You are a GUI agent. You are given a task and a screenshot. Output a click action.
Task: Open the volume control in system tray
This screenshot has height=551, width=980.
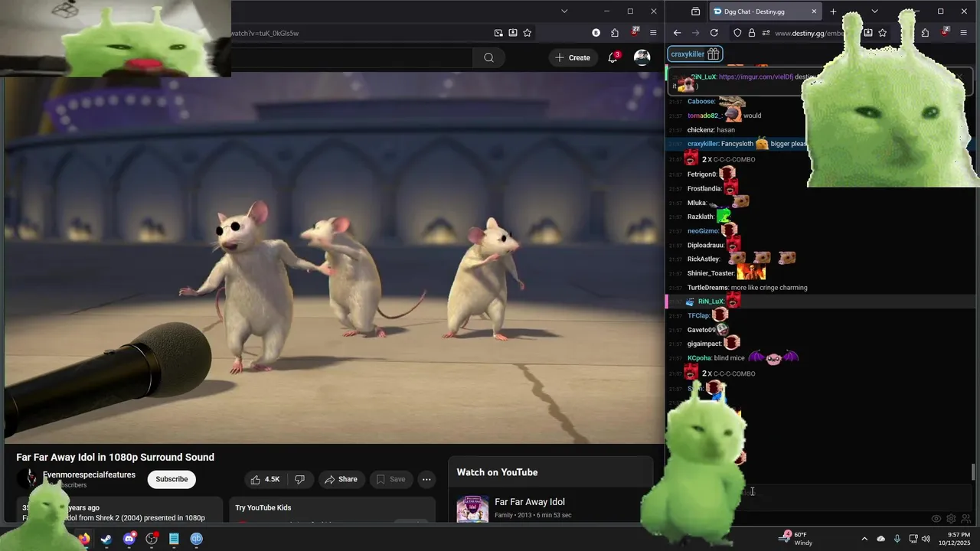[926, 539]
